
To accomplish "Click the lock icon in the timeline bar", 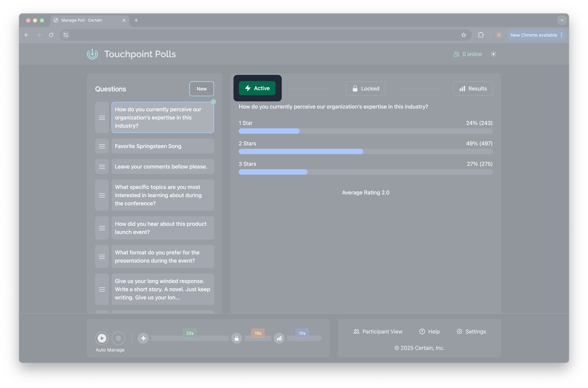I will (x=237, y=338).
